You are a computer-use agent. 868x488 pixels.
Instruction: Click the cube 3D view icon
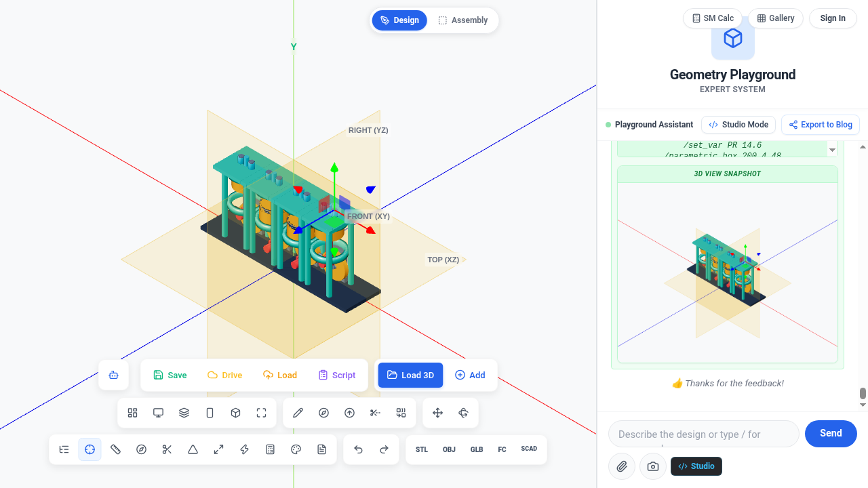236,413
